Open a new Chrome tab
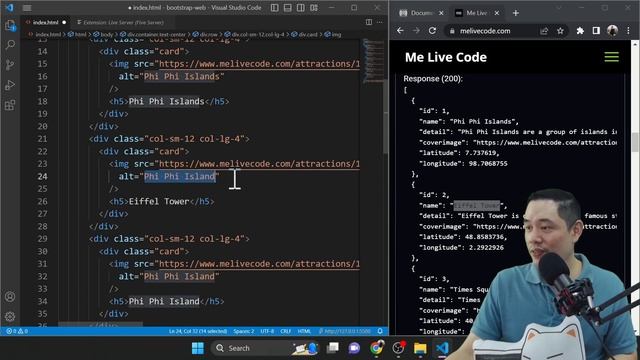This screenshot has width=640, height=360. coord(516,13)
